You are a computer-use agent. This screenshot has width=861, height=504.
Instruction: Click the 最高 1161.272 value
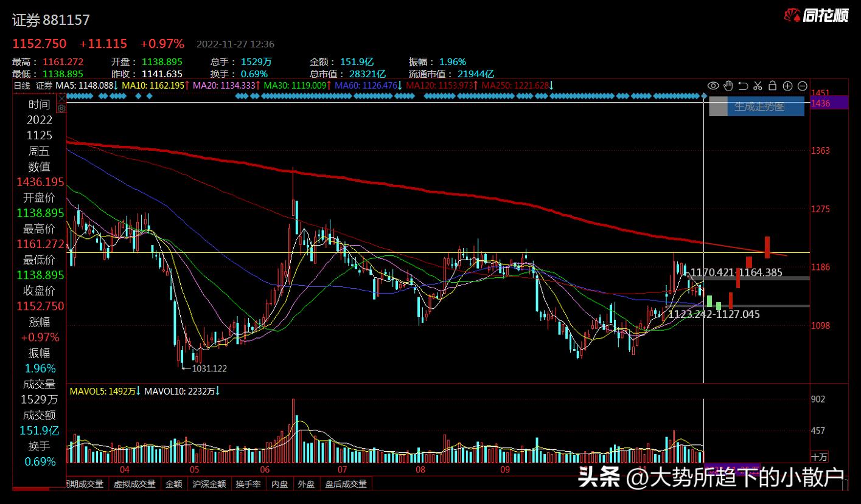62,62
